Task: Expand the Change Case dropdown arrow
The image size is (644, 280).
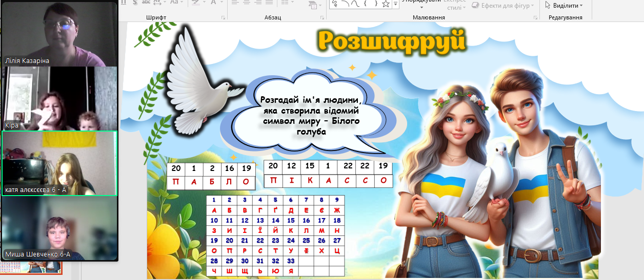Action: tap(182, 2)
